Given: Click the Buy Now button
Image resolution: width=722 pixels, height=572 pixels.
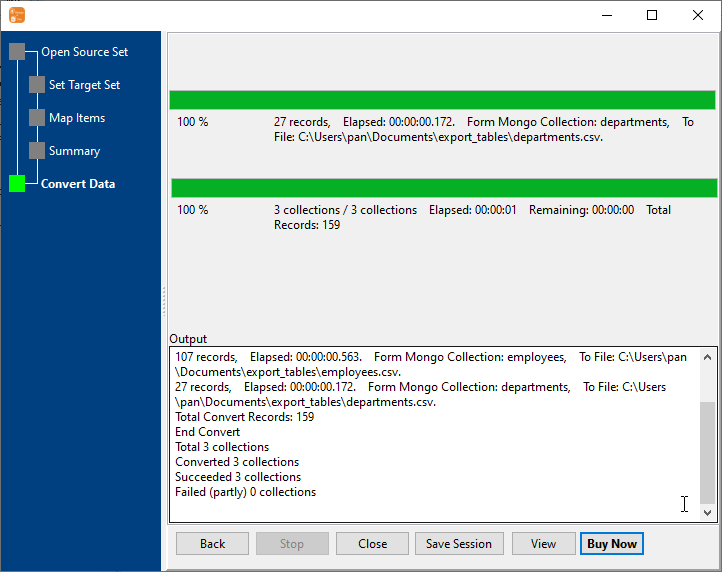Looking at the screenshot, I should coord(611,544).
